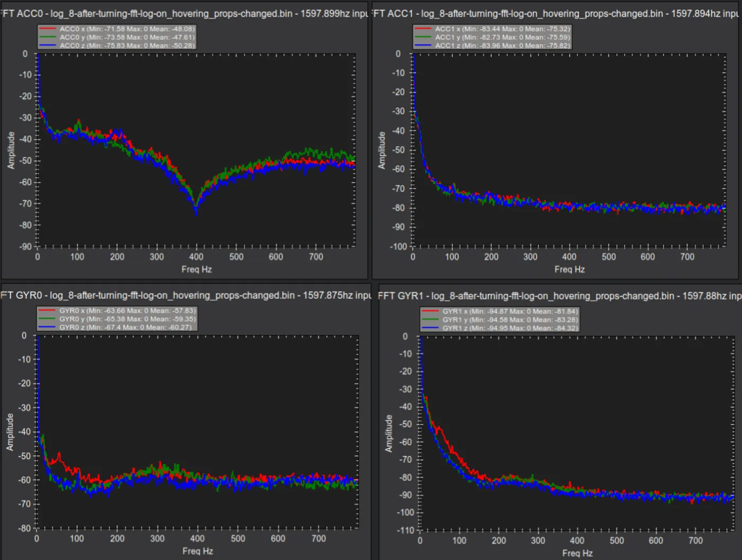
Task: Click the ACC0 curve notch near 400 Hz
Action: [196, 207]
